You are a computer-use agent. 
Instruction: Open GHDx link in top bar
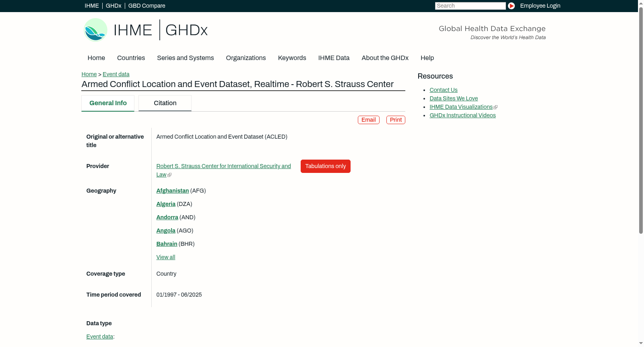point(114,6)
